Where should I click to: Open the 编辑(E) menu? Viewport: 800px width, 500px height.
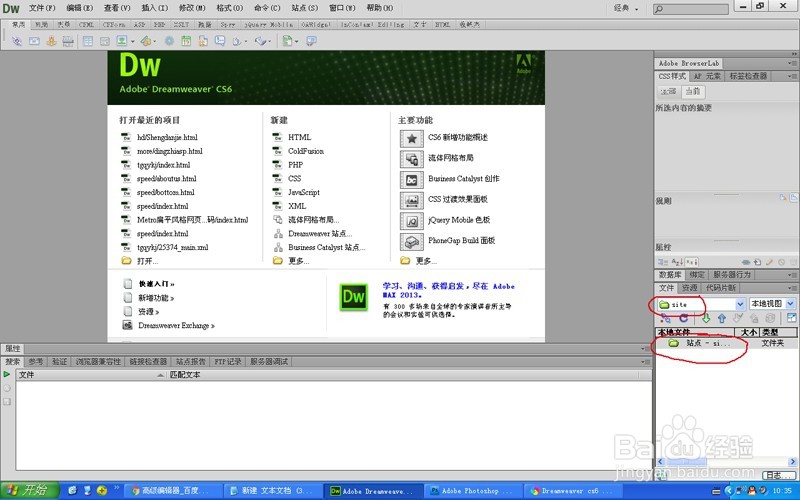[79, 8]
